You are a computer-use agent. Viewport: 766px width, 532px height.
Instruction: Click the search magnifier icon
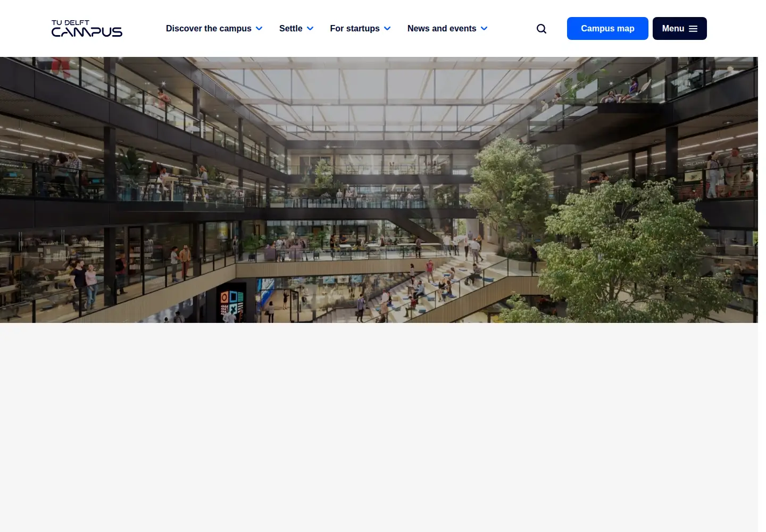pyautogui.click(x=542, y=29)
